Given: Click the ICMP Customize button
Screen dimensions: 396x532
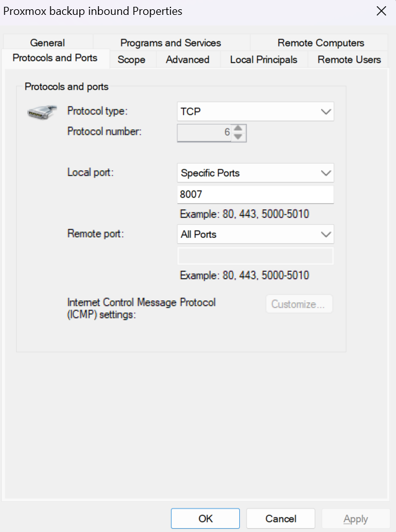Looking at the screenshot, I should pos(299,304).
